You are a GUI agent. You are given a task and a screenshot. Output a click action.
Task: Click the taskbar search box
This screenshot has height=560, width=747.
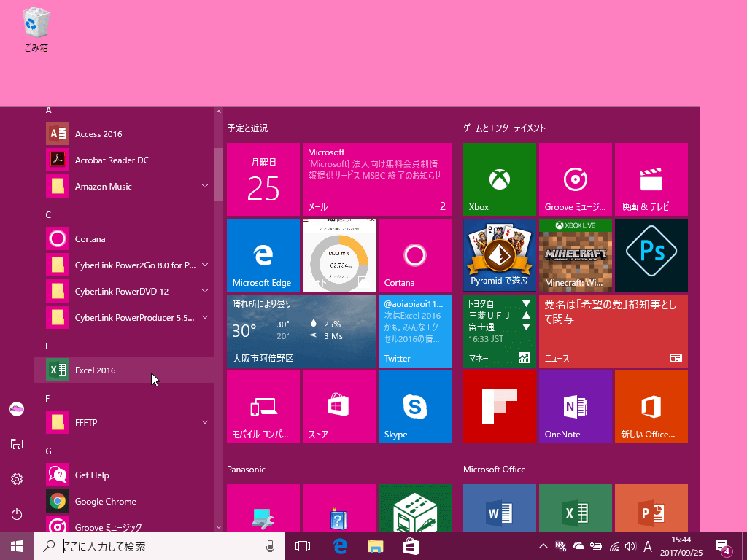(160, 545)
